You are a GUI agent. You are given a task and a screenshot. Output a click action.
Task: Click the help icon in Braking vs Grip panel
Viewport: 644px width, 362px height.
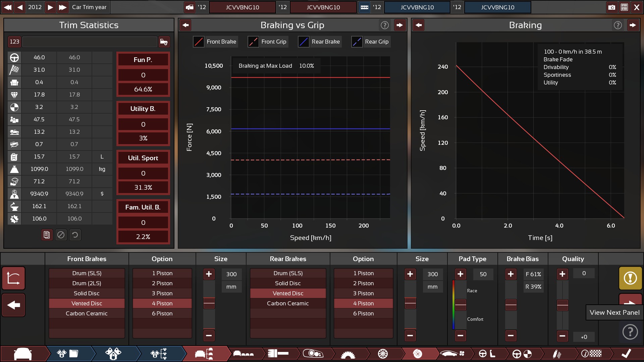click(384, 25)
